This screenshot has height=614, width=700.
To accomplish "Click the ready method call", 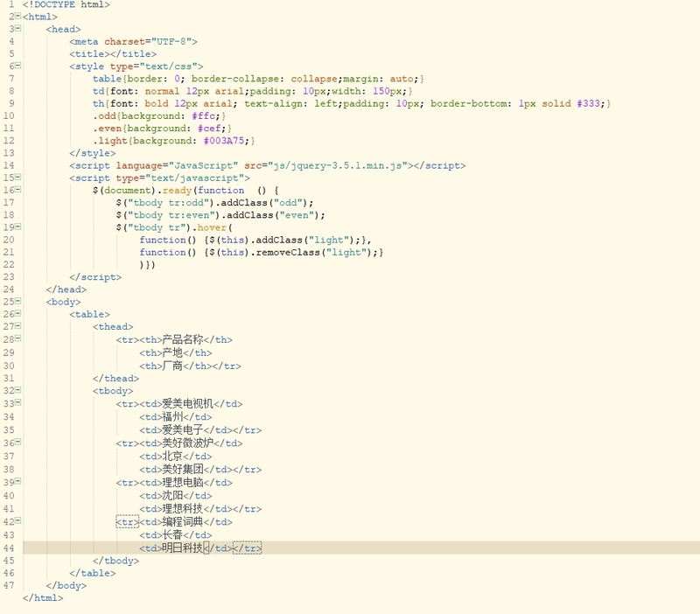I will coord(177,191).
